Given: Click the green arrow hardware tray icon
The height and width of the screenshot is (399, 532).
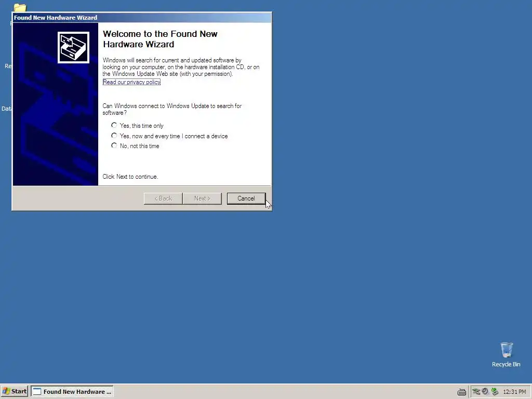Looking at the screenshot, I should click(495, 392).
